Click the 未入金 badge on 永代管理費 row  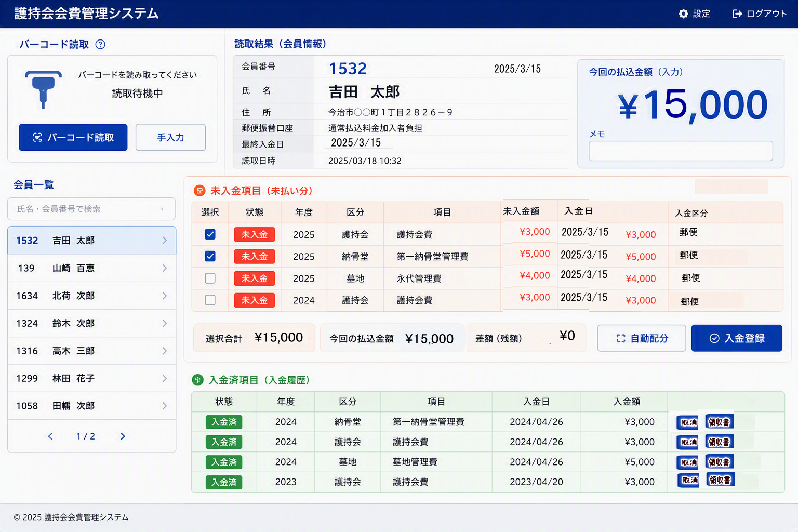255,278
